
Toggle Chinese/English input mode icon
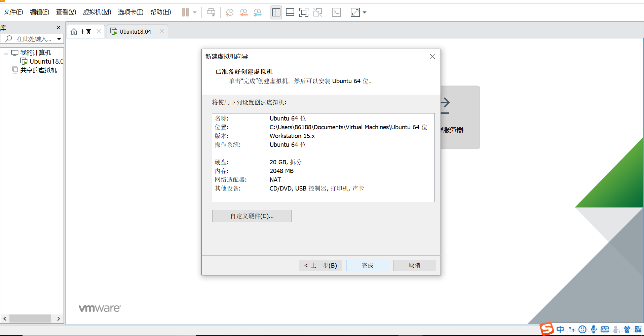pos(560,329)
